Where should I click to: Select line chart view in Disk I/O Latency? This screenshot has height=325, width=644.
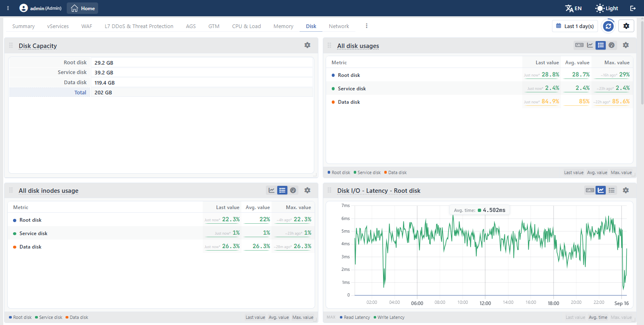click(x=601, y=190)
